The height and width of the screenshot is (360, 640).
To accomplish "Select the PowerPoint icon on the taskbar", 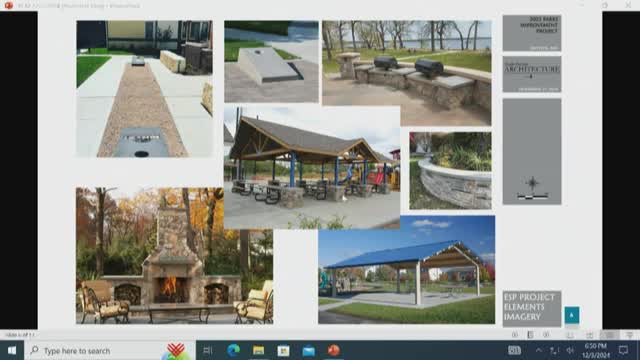I will [333, 350].
